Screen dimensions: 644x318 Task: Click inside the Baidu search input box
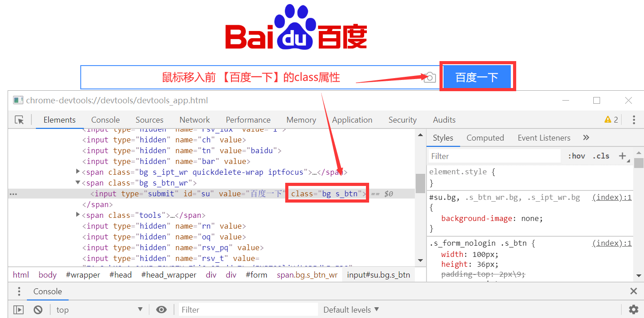pyautogui.click(x=260, y=77)
